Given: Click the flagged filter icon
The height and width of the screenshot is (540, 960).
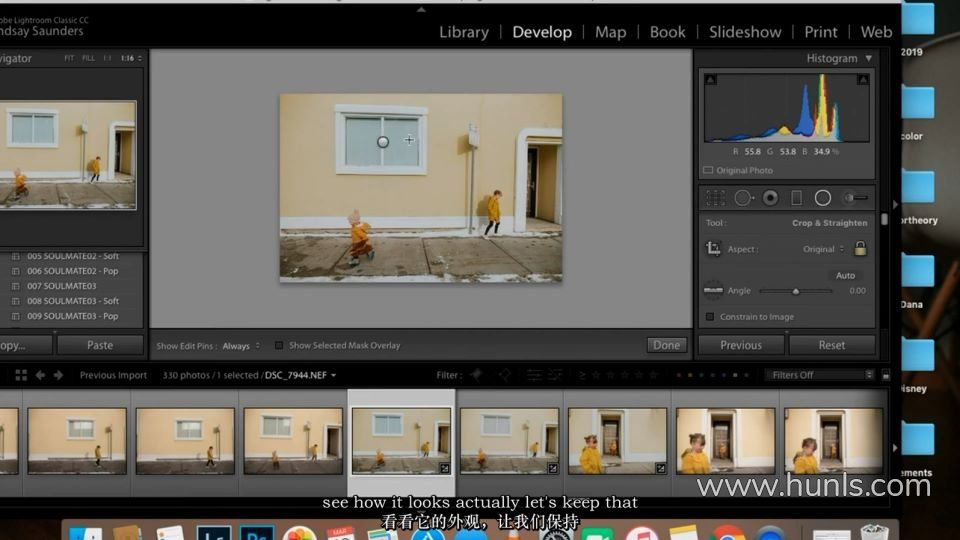Looking at the screenshot, I should pyautogui.click(x=476, y=375).
